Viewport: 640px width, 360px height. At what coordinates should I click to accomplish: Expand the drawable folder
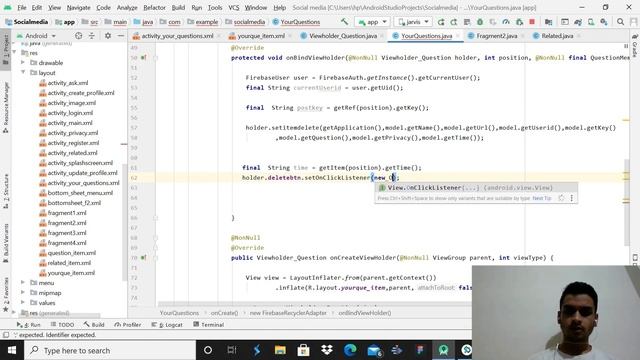tap(23, 62)
